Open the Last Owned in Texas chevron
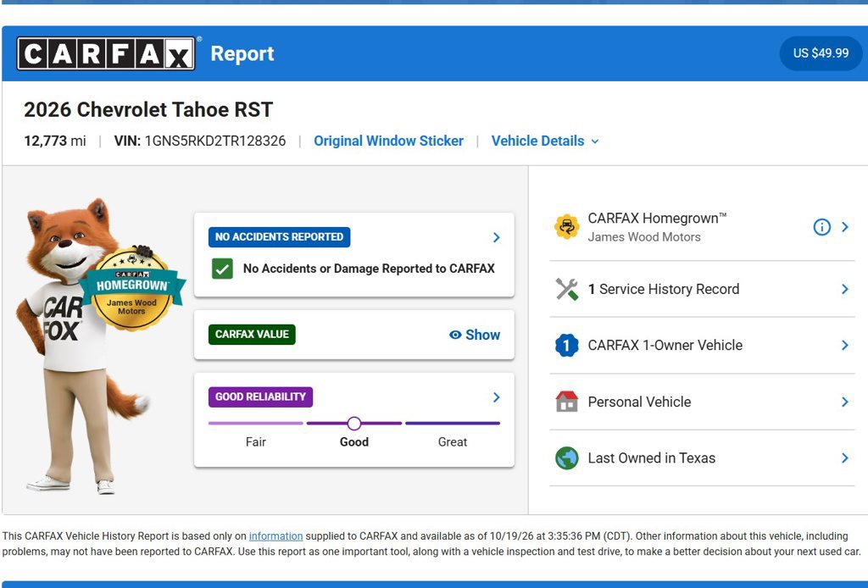The image size is (868, 588). pyautogui.click(x=845, y=458)
